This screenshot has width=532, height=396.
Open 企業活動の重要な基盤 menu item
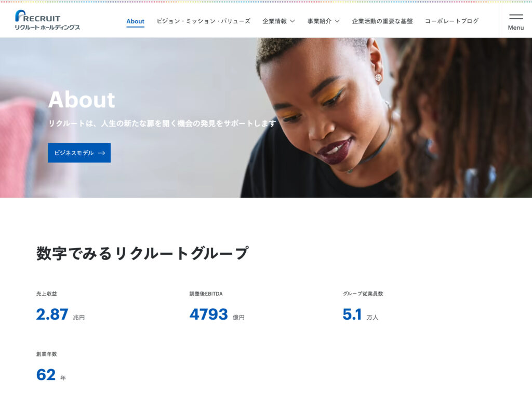click(x=382, y=21)
